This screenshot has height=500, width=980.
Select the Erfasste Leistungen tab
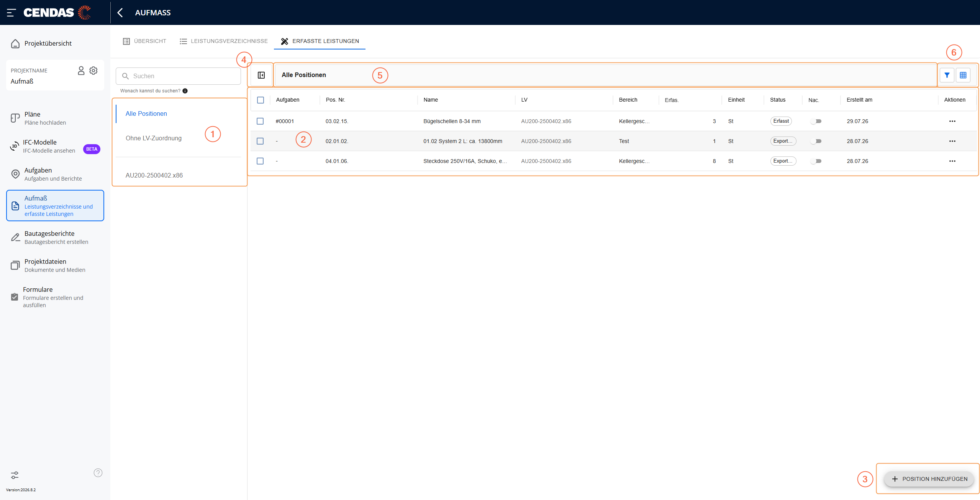coord(320,41)
